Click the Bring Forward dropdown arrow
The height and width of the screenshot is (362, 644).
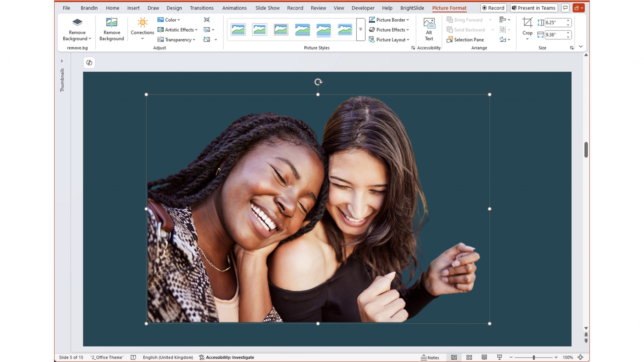(x=490, y=19)
